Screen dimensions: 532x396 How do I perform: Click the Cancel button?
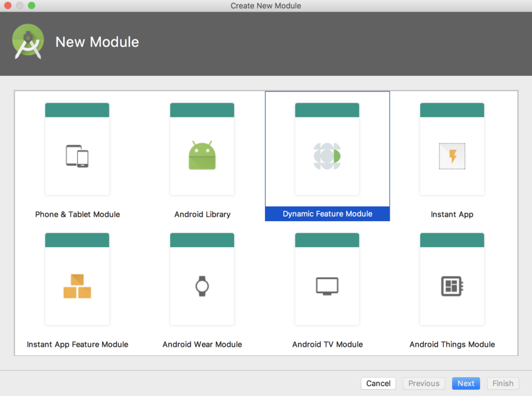pos(378,383)
